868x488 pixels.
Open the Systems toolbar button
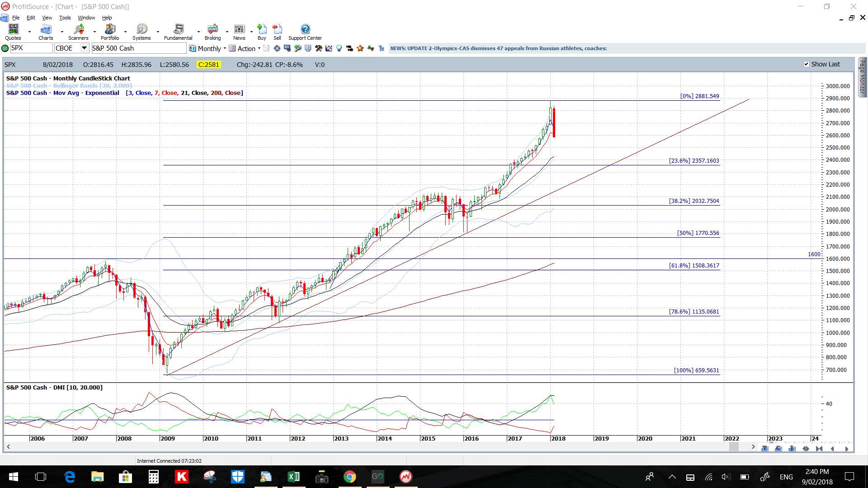[142, 32]
